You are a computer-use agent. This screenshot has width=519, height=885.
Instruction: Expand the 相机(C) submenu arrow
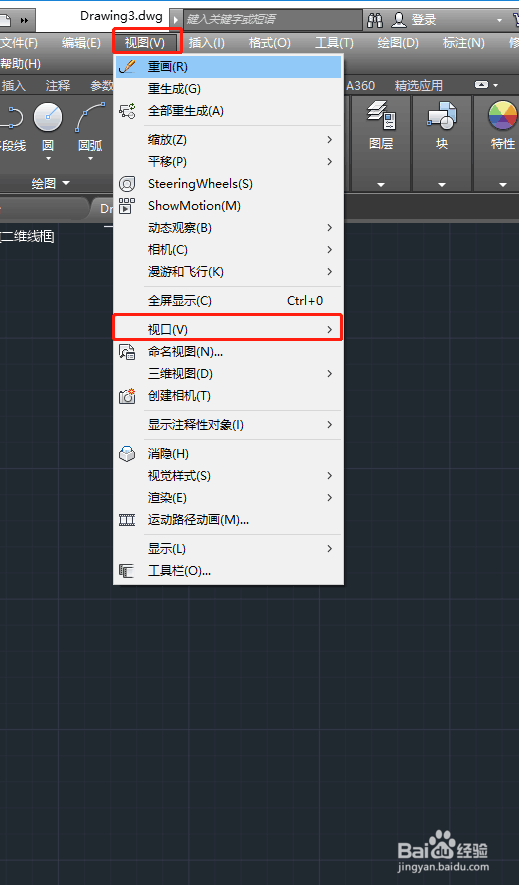330,250
